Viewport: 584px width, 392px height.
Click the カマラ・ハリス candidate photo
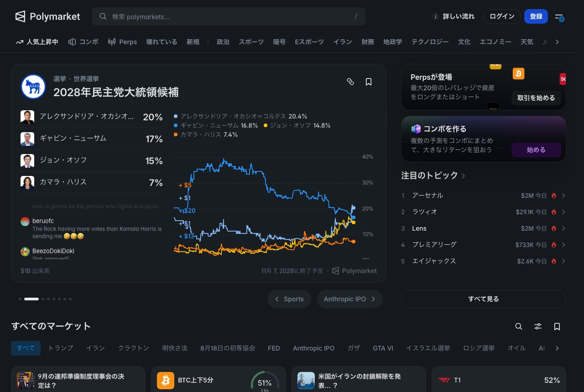coord(27,183)
